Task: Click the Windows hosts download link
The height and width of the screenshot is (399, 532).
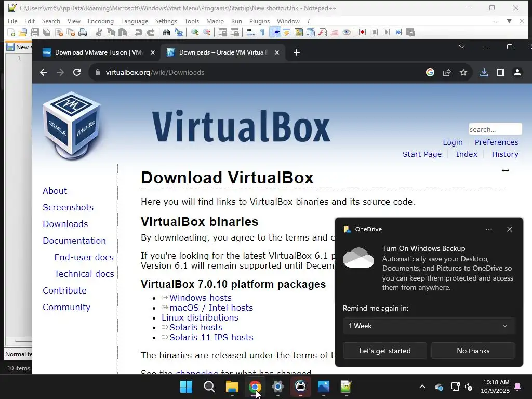Action: pos(200,298)
